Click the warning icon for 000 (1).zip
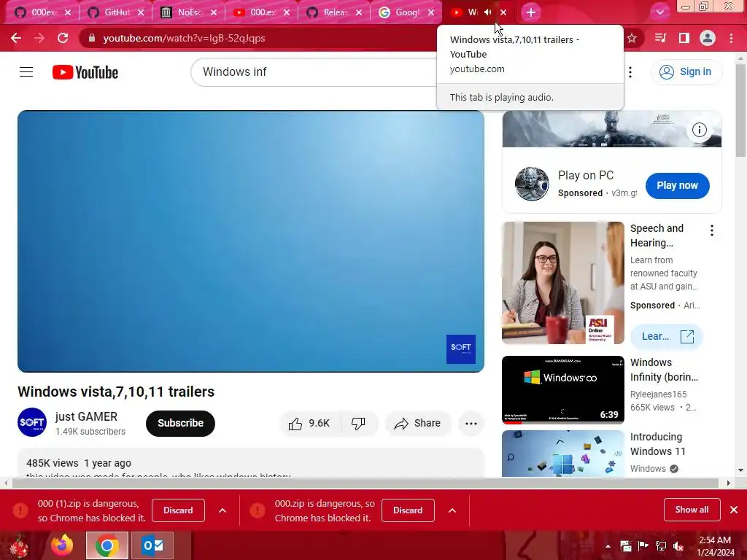The image size is (747, 560). pos(20,510)
